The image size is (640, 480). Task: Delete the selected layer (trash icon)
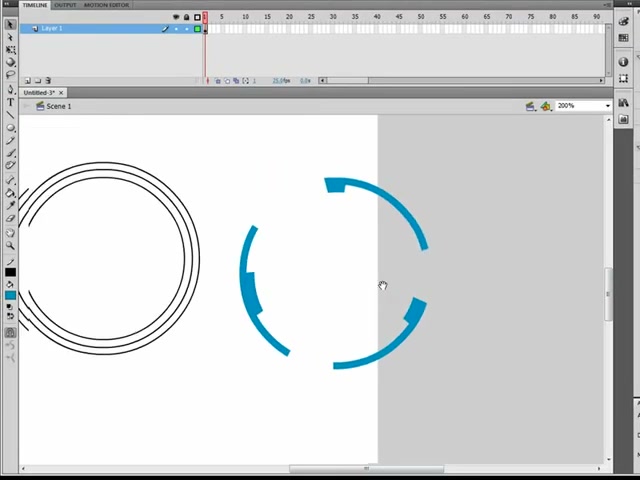[48, 81]
